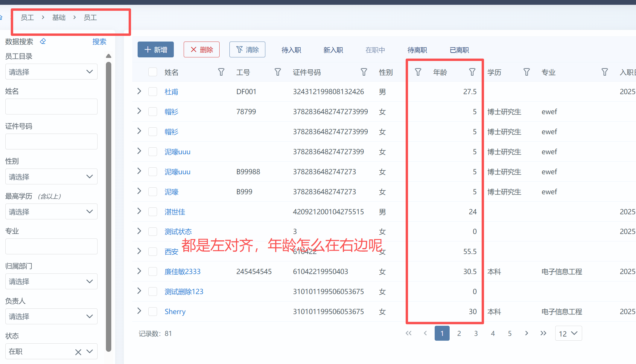Go to last page double-arrow icon

point(543,333)
